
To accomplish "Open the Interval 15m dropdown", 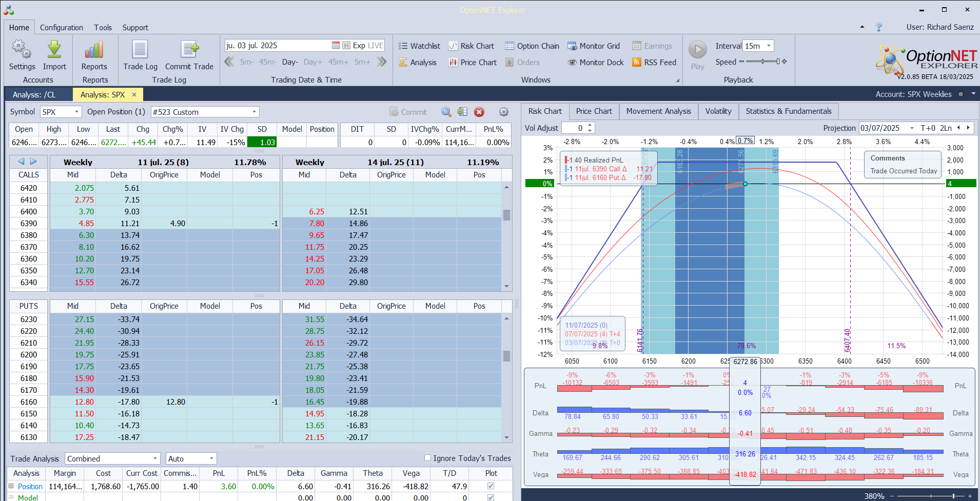I will pyautogui.click(x=769, y=46).
